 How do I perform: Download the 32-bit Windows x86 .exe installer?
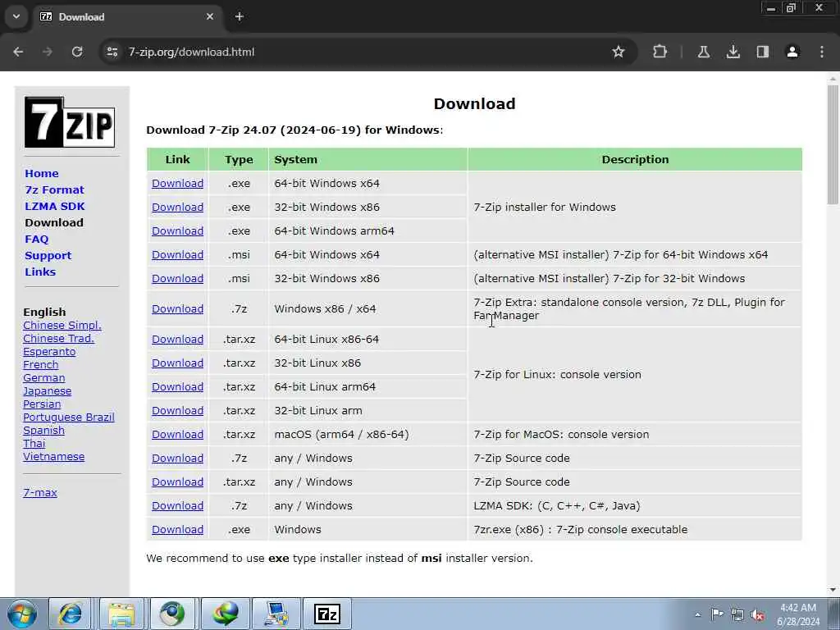pos(177,207)
